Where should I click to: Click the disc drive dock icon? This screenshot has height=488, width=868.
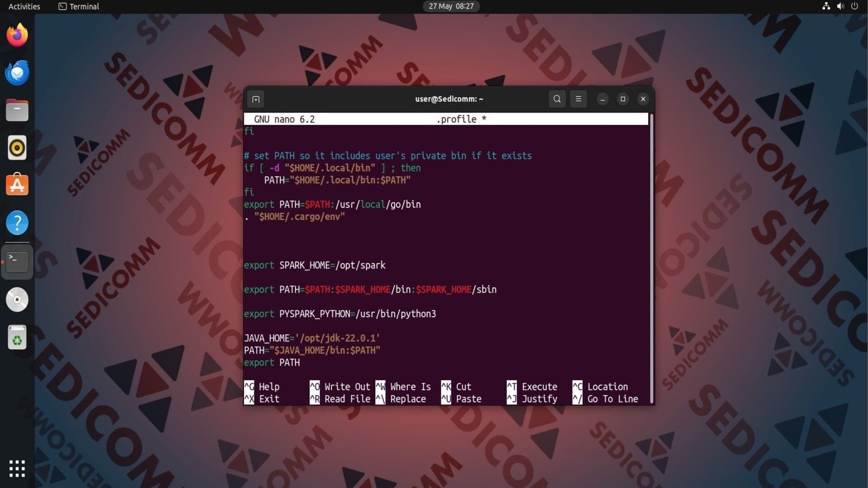[17, 300]
